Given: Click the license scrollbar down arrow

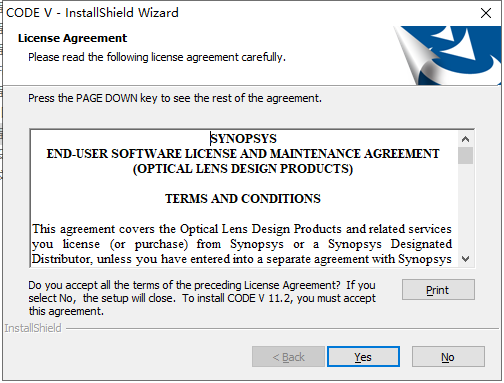Looking at the screenshot, I should pos(466,259).
